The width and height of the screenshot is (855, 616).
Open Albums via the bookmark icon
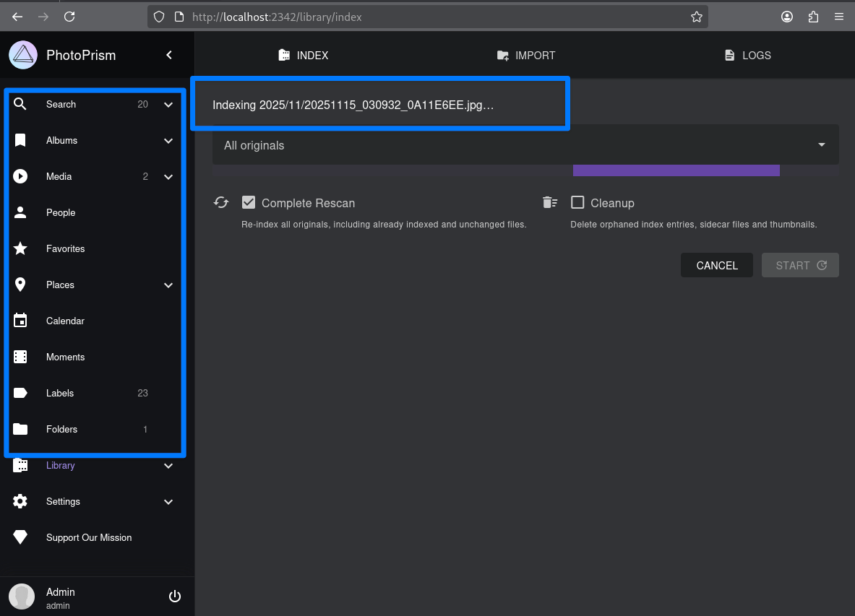tap(20, 140)
